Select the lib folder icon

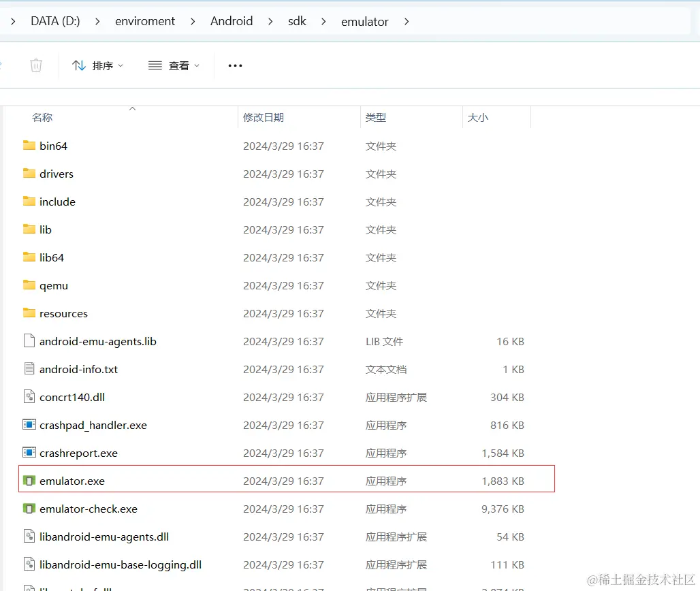[29, 229]
